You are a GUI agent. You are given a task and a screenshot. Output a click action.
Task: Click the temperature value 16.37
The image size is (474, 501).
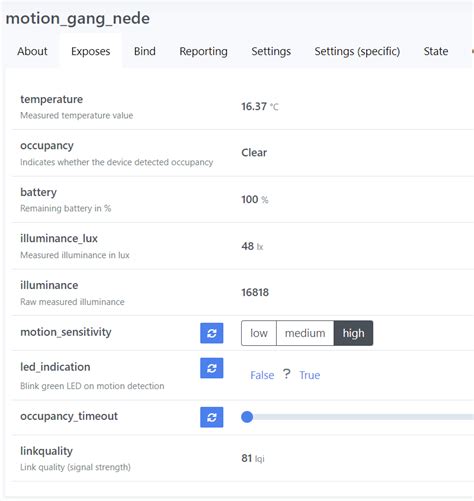tap(254, 106)
